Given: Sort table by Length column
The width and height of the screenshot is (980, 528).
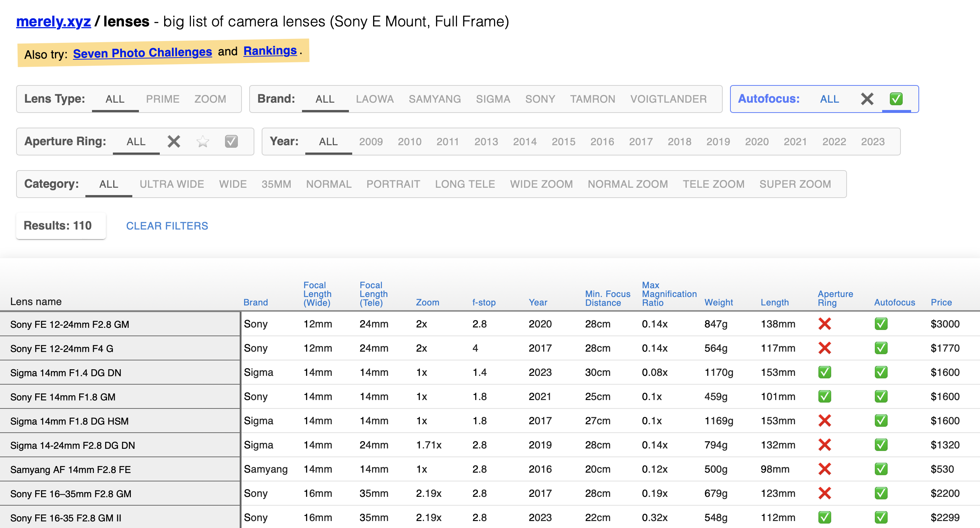Looking at the screenshot, I should pos(774,302).
